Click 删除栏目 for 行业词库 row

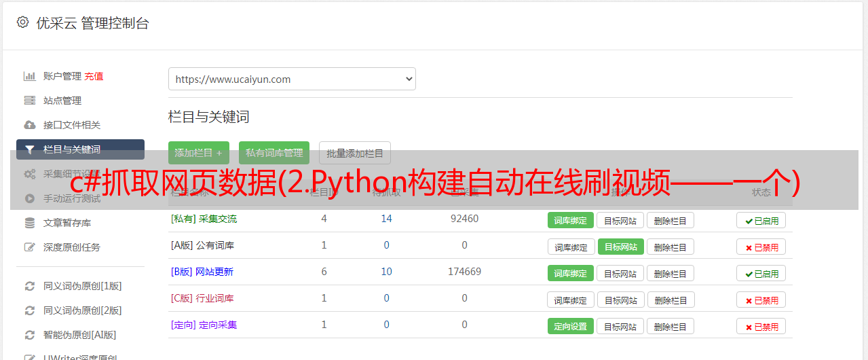(x=671, y=300)
